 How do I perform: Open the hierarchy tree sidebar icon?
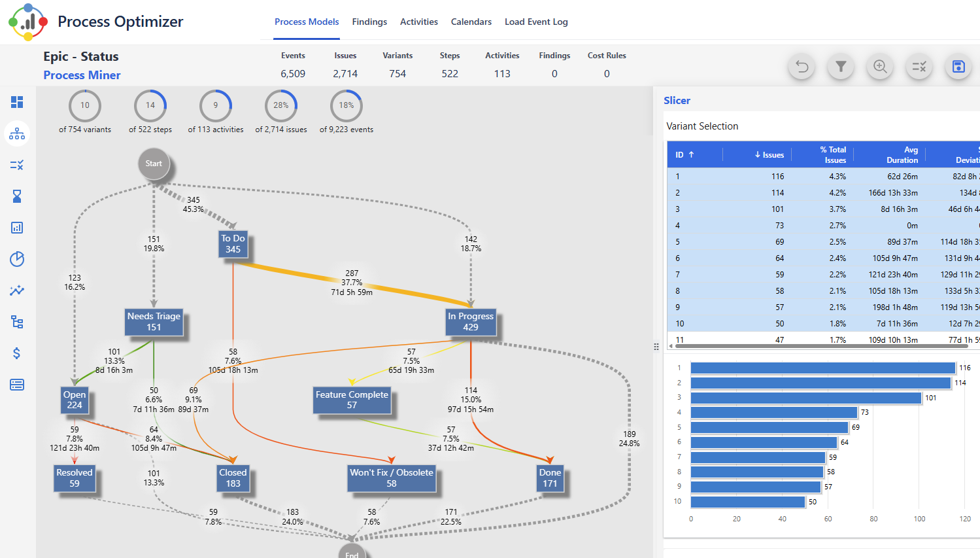pyautogui.click(x=17, y=322)
